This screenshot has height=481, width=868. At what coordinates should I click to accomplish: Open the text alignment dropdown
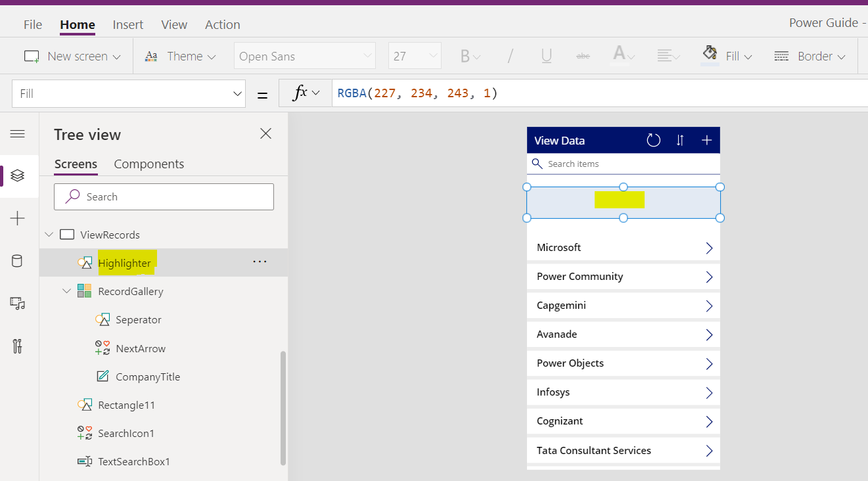click(668, 57)
